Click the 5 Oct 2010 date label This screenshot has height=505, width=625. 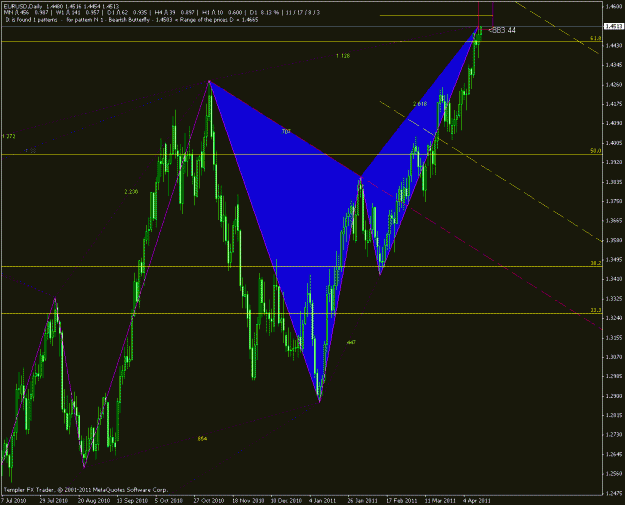(x=169, y=501)
